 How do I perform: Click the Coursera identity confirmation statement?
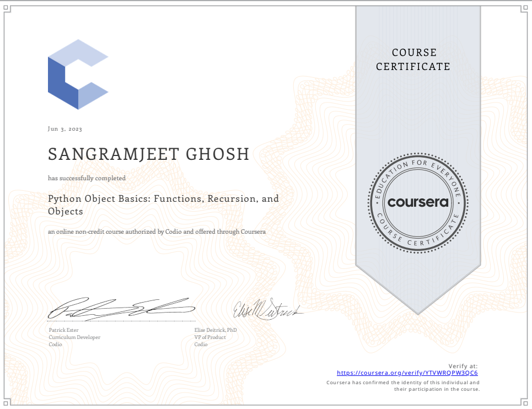tap(402, 385)
